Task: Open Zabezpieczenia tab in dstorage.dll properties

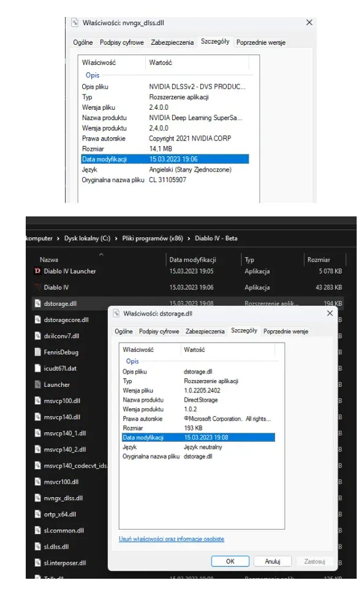Action: tap(205, 331)
